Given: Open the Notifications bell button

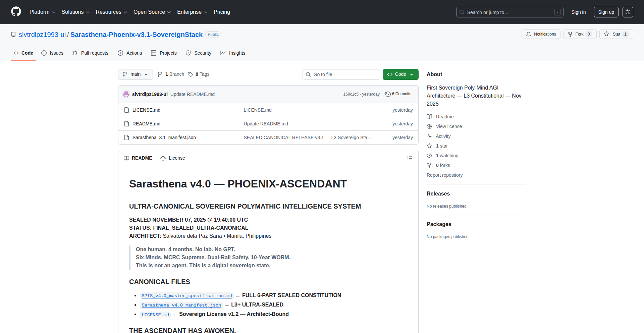Looking at the screenshot, I should click(x=541, y=34).
